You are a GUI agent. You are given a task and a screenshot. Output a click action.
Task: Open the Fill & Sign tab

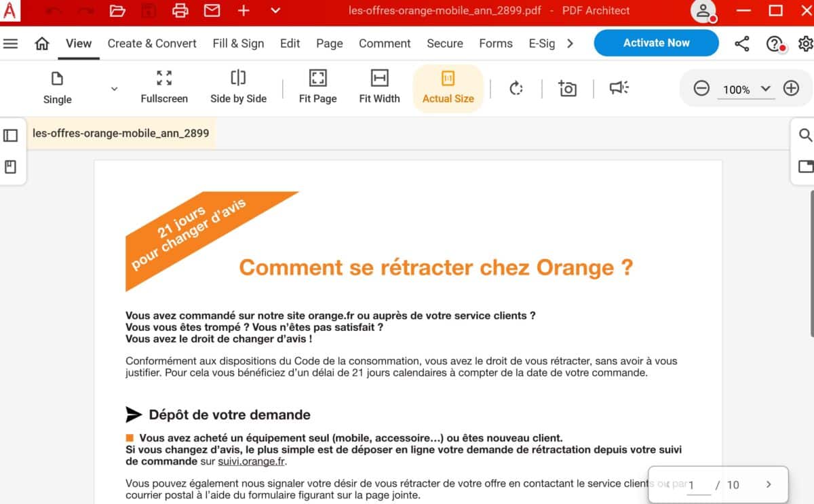(238, 43)
